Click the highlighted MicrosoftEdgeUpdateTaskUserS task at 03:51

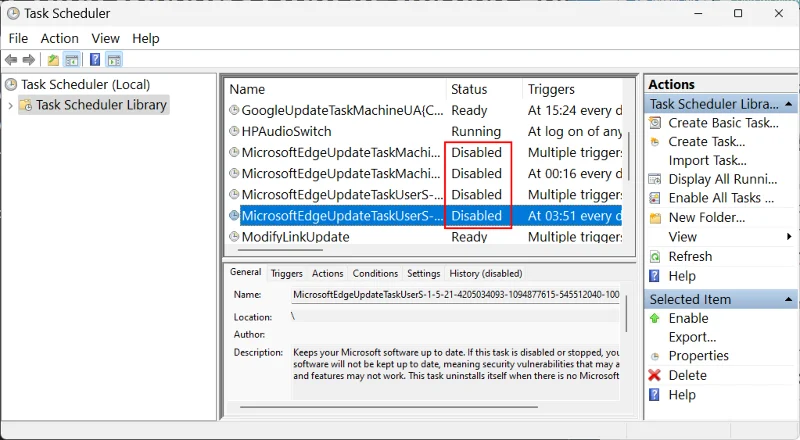(x=424, y=215)
